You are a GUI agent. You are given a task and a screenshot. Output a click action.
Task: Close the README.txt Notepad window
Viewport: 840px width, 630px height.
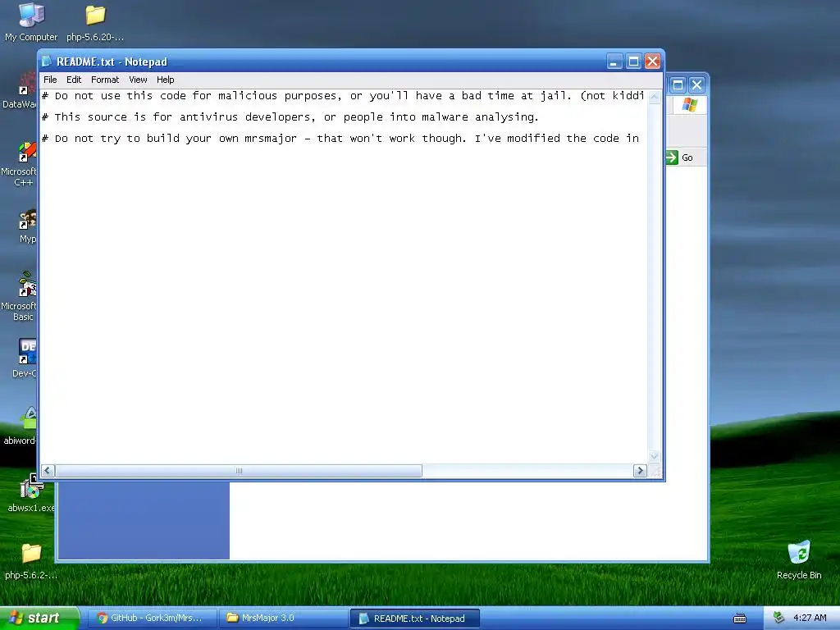(652, 62)
